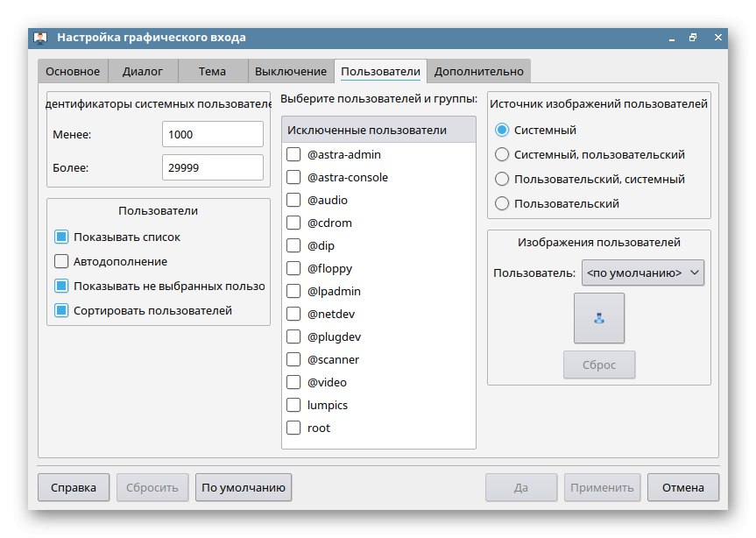Screen dimensions: 756x538
Task: Tick the root user checkbox
Action: click(x=293, y=428)
